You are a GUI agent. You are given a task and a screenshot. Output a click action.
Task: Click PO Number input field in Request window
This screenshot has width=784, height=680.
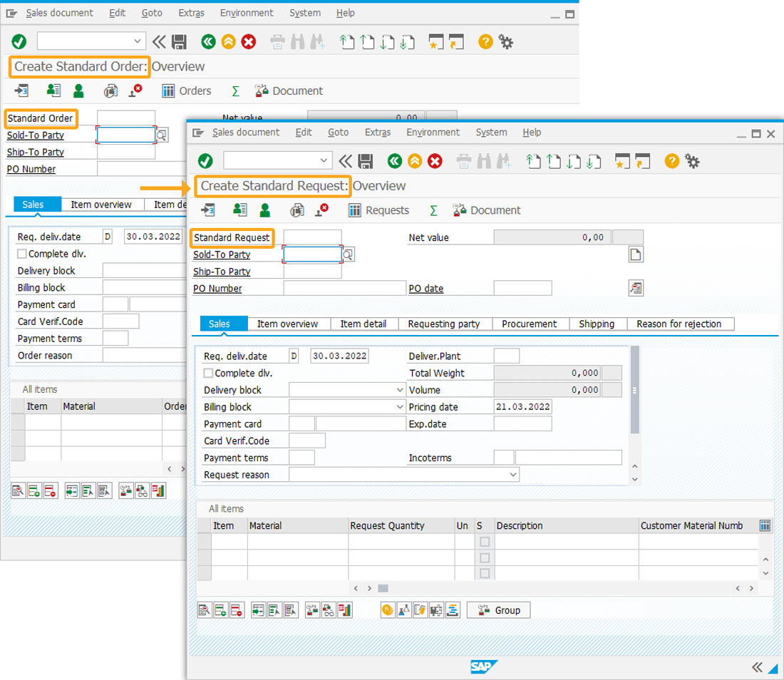pos(344,289)
